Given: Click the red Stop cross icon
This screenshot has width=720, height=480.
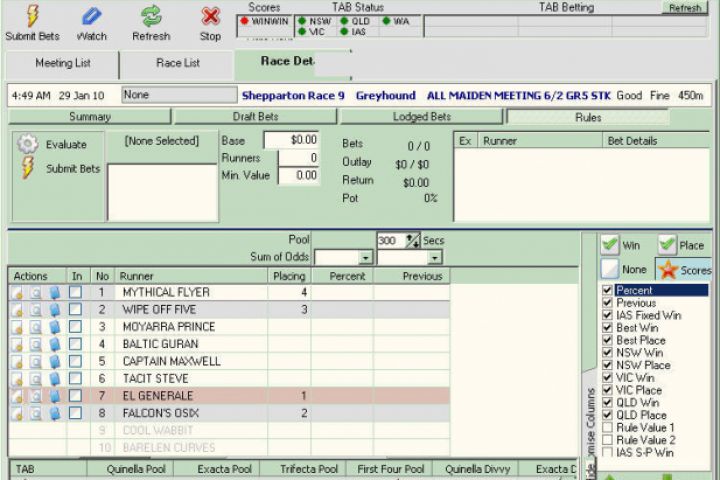Looking at the screenshot, I should click(x=210, y=17).
